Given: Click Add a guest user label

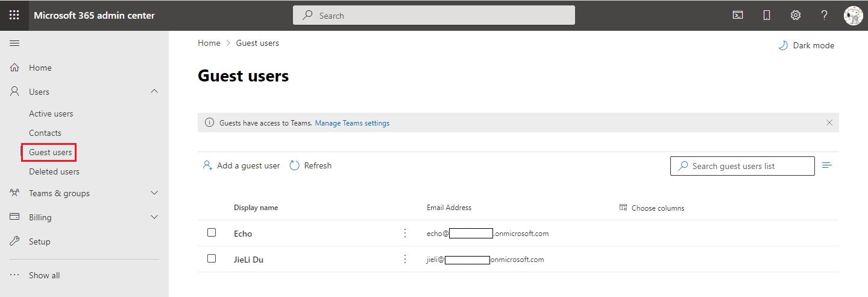Looking at the screenshot, I should click(x=248, y=165).
